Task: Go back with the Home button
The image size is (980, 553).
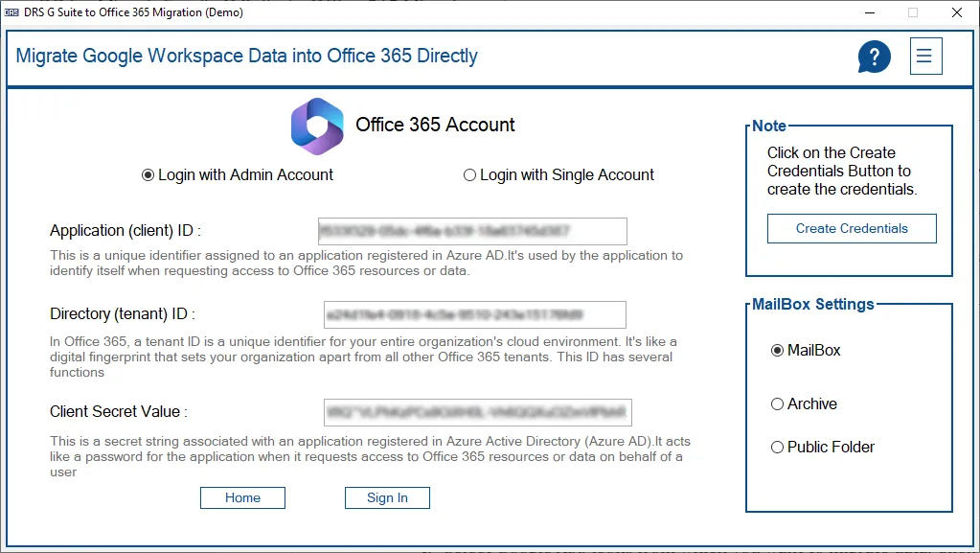Action: point(242,498)
